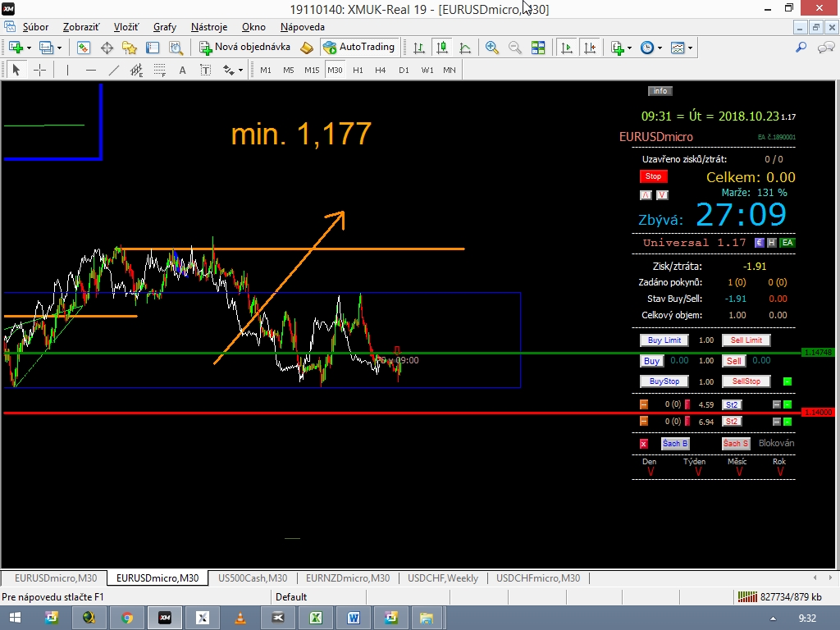Switch chart to candlesticks view
The width and height of the screenshot is (840, 630).
tap(442, 48)
